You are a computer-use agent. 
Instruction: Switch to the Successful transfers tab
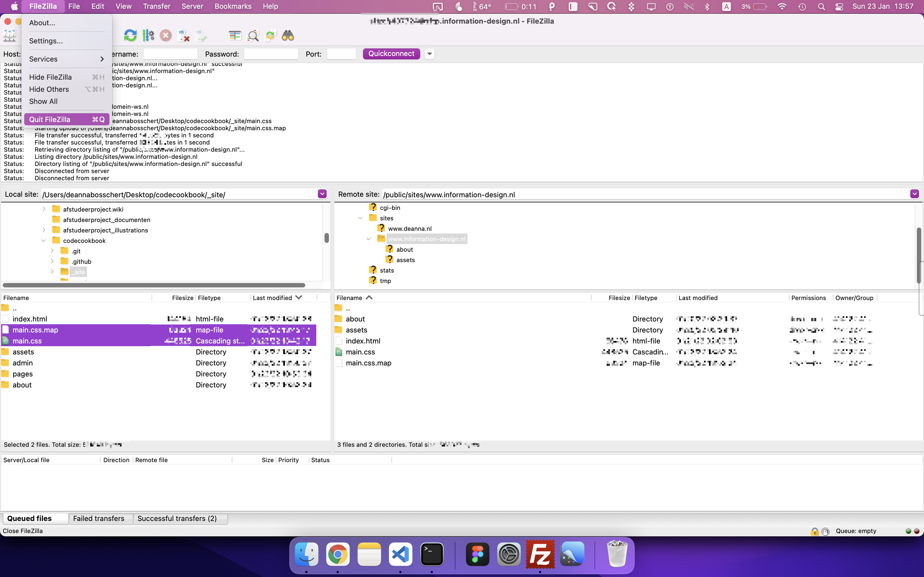180,518
